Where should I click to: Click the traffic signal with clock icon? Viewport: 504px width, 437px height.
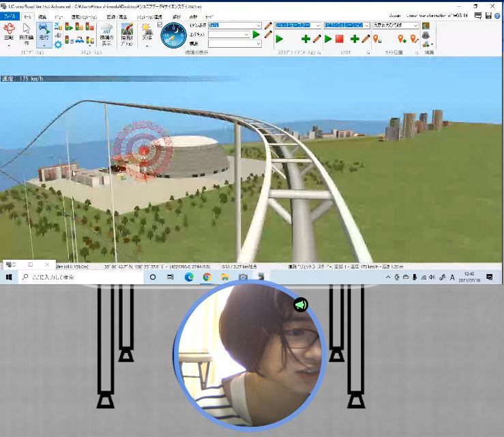click(x=69, y=40)
